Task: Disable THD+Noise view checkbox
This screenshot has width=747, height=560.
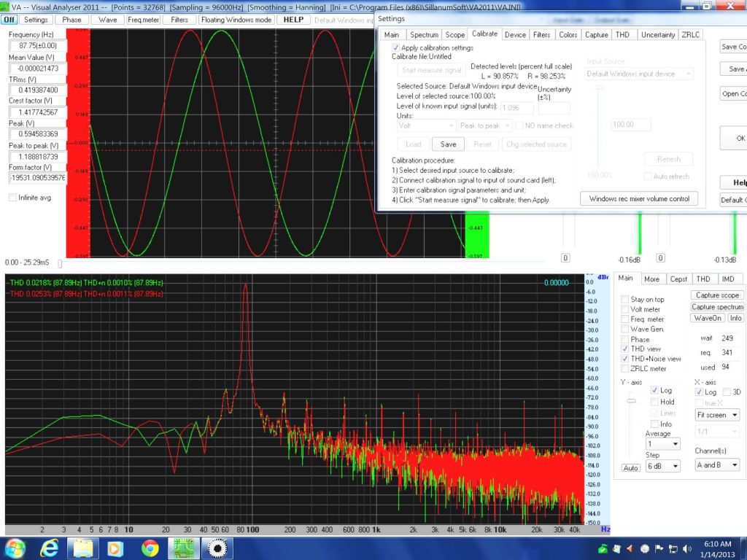Action: click(624, 359)
